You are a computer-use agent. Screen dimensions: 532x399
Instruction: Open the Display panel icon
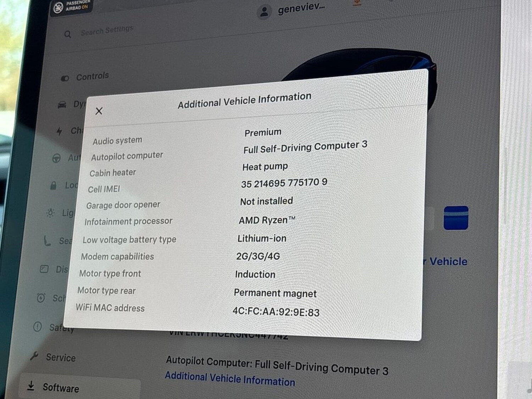[x=44, y=269]
